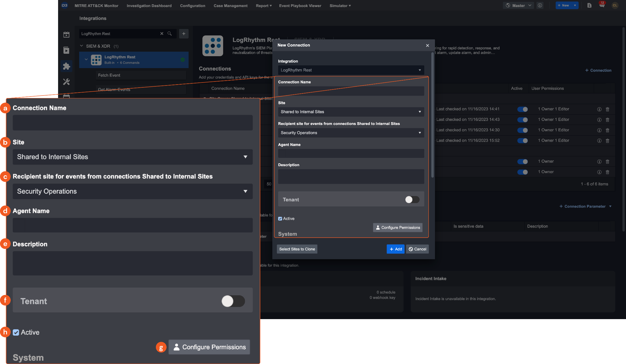Open the Report menu
Image resolution: width=626 pixels, height=364 pixels.
(263, 5)
